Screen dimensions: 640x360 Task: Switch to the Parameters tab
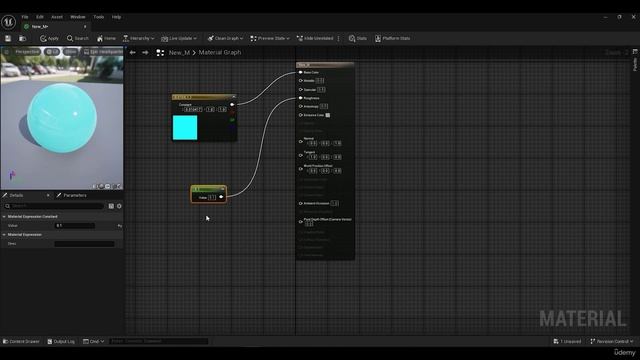click(x=72, y=196)
